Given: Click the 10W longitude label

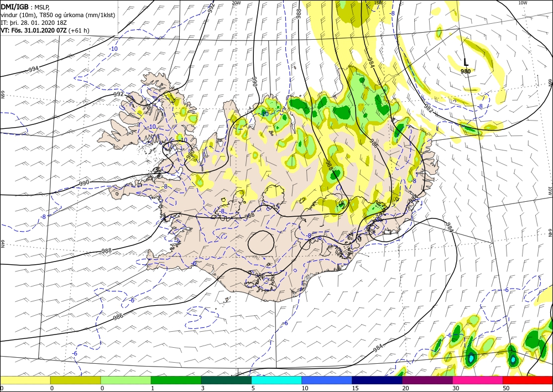Looking at the screenshot, I should click(x=523, y=3).
